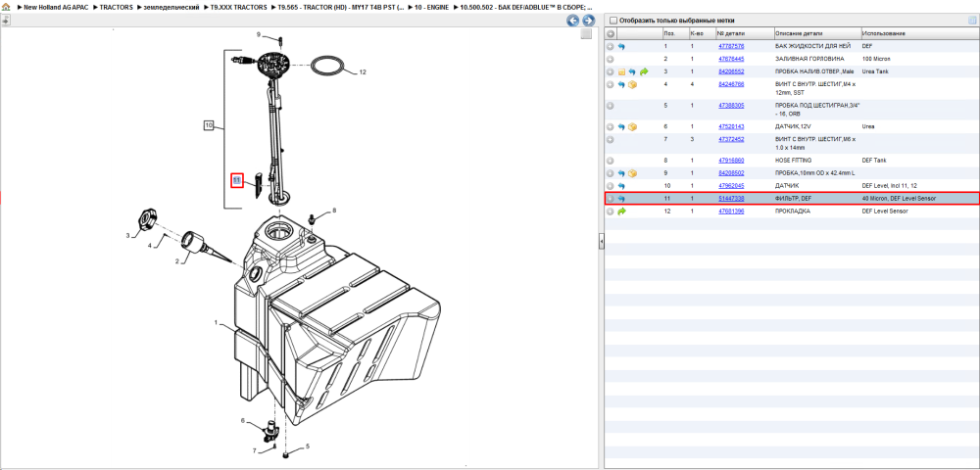
Task: Click the square button at diagram top-right
Action: coord(586,34)
